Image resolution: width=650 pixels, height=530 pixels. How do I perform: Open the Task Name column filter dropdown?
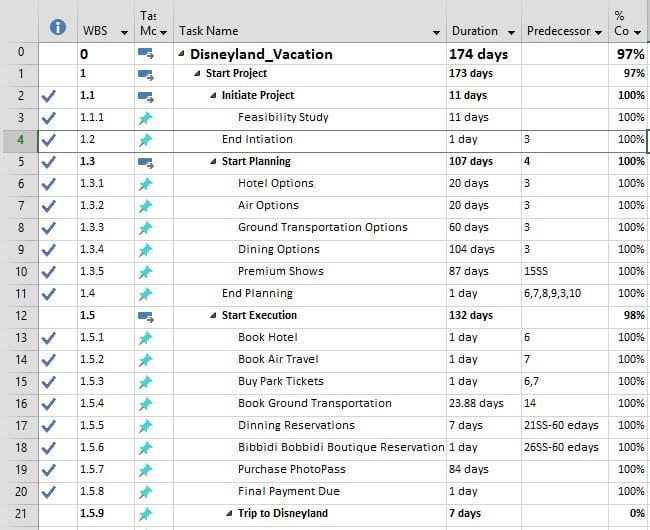click(x=435, y=32)
